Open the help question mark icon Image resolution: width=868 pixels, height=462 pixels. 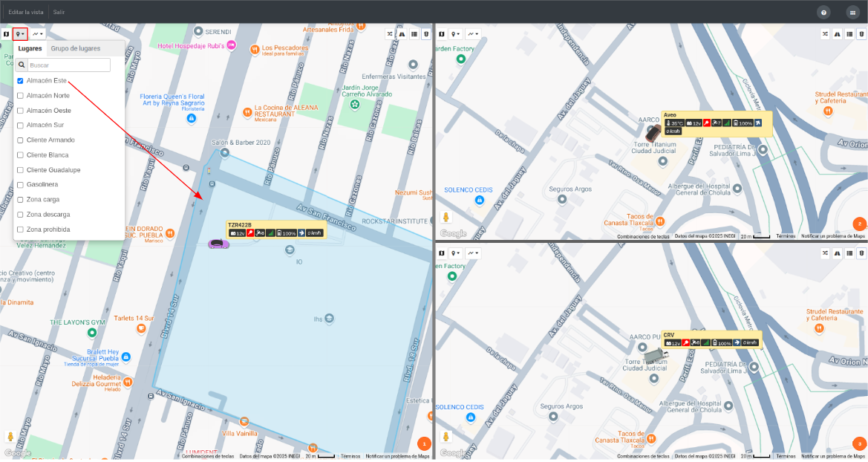(823, 13)
